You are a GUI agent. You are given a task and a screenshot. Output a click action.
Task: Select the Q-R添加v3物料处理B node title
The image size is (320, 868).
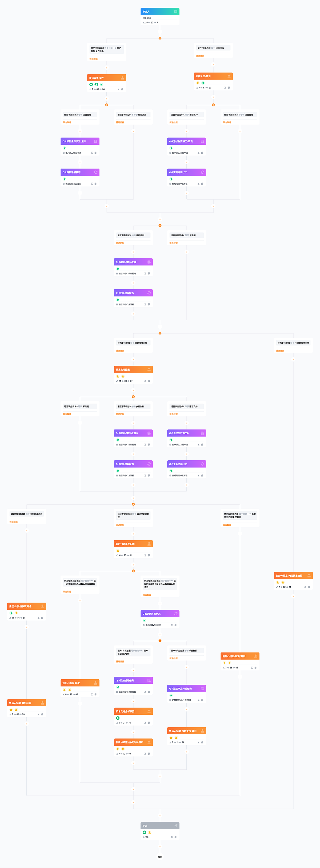(127, 433)
